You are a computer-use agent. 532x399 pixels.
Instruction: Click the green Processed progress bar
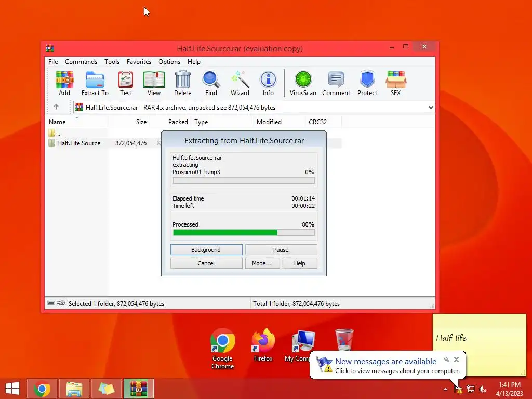pyautogui.click(x=244, y=232)
